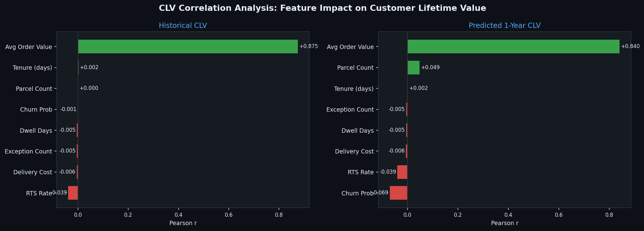Click Parcel Count label in Historical chart
This screenshot has height=231, width=644.
[34, 89]
